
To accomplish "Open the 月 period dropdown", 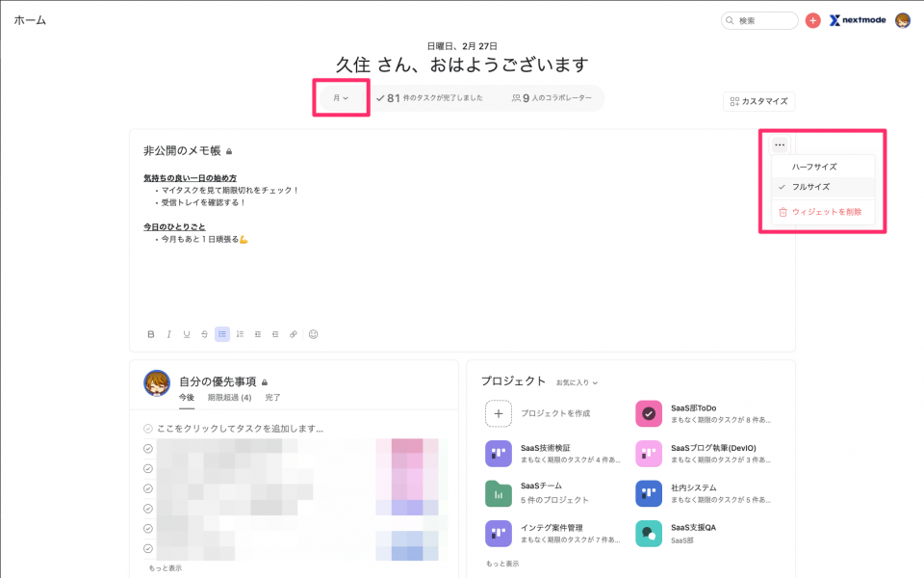I will [340, 97].
